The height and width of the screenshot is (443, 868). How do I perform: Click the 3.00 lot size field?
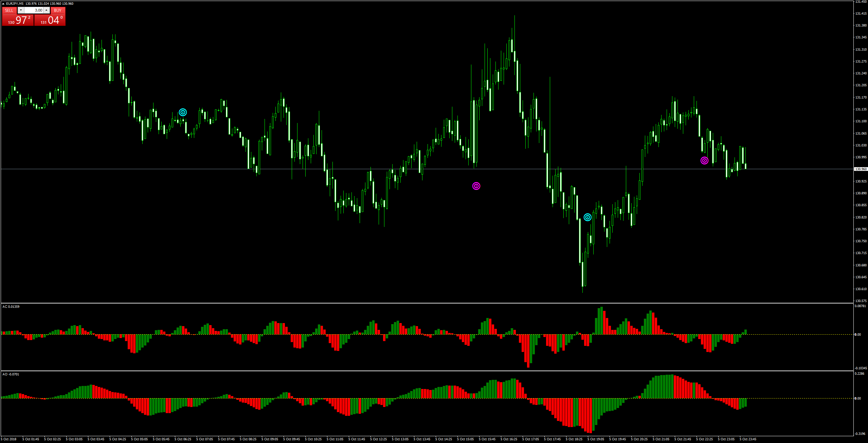pos(34,10)
